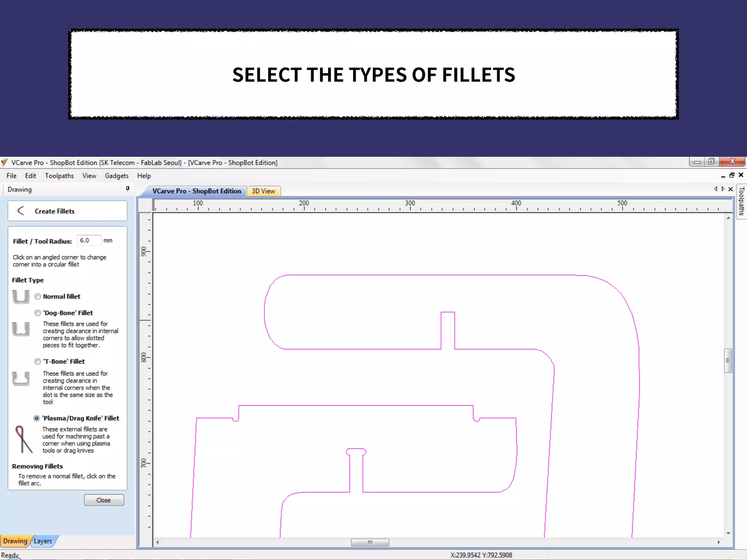Open the Gadgets menu
The image size is (747, 560).
(x=116, y=176)
